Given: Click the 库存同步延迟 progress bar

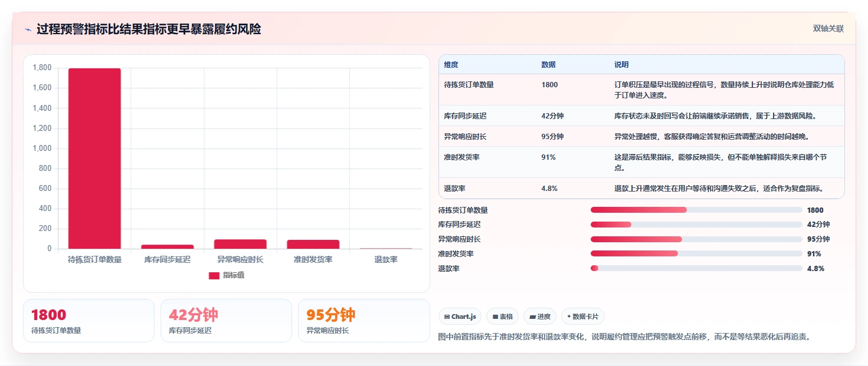Looking at the screenshot, I should click(x=696, y=225).
